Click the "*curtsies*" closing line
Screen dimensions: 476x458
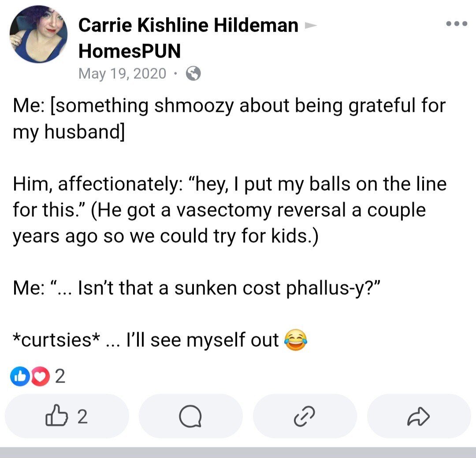coord(160,340)
